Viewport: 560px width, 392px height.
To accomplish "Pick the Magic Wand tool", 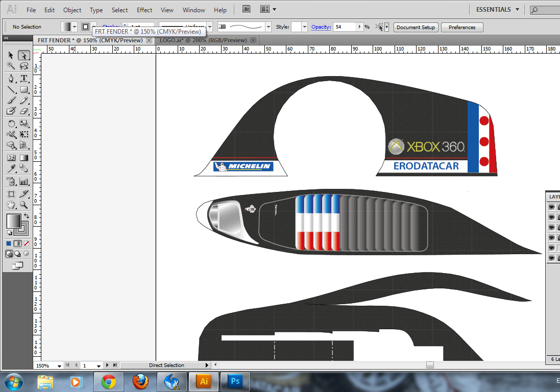I will pos(11,66).
